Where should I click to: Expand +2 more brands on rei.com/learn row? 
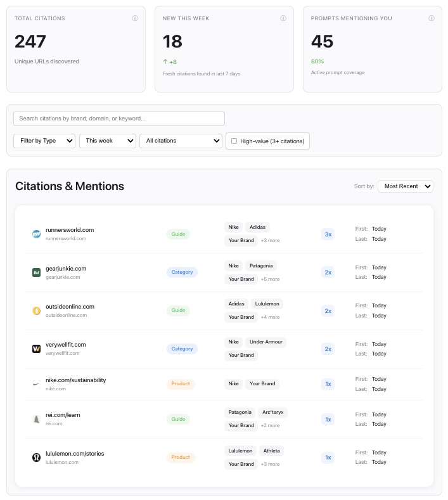tap(270, 425)
